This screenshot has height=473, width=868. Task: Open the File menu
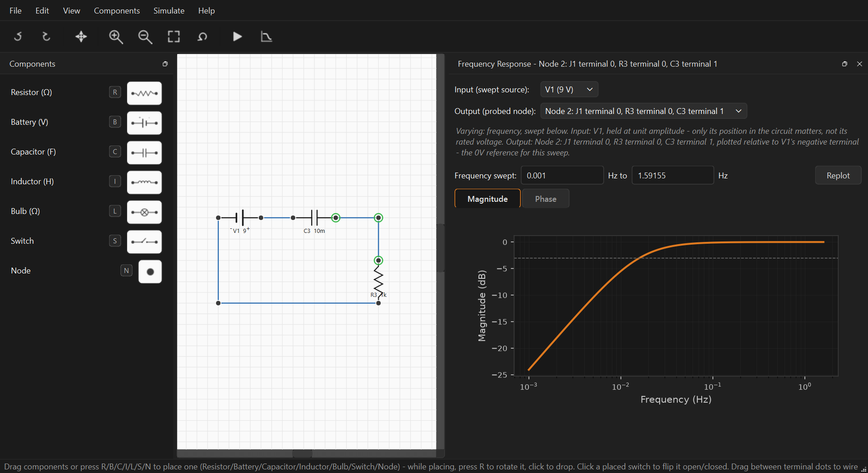(x=15, y=10)
